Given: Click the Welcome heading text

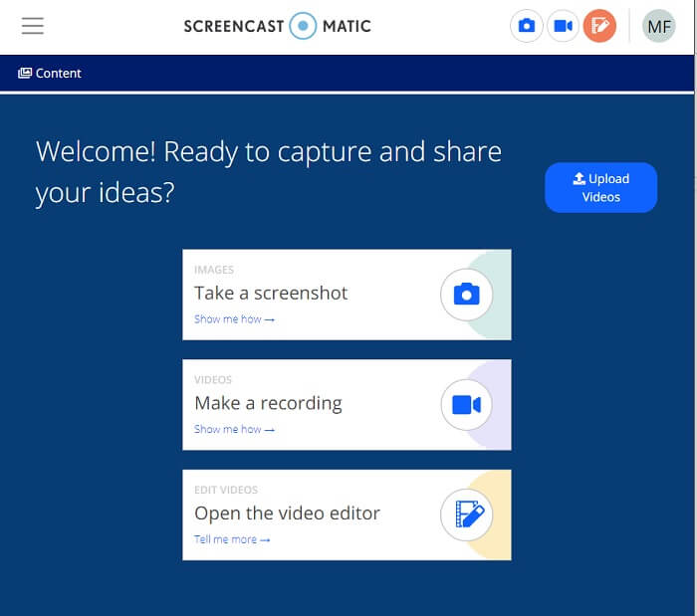Looking at the screenshot, I should tap(269, 172).
